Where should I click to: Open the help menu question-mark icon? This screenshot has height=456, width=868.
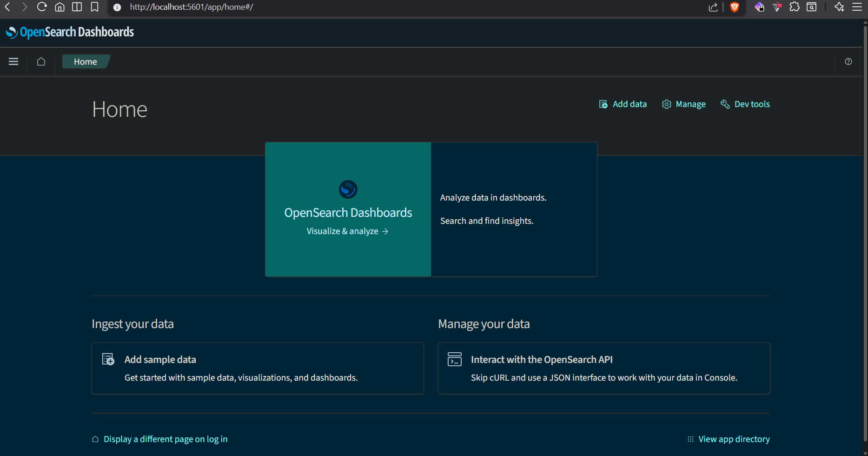(x=848, y=61)
